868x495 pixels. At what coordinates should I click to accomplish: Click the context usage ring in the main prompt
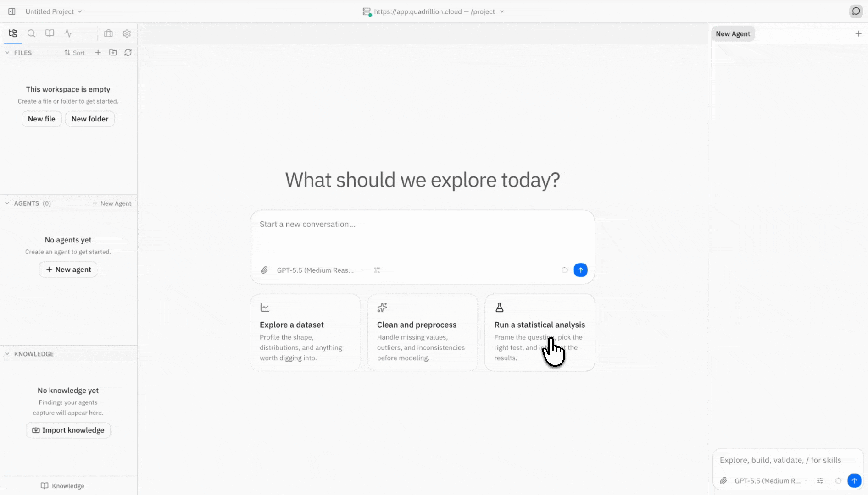(x=565, y=270)
